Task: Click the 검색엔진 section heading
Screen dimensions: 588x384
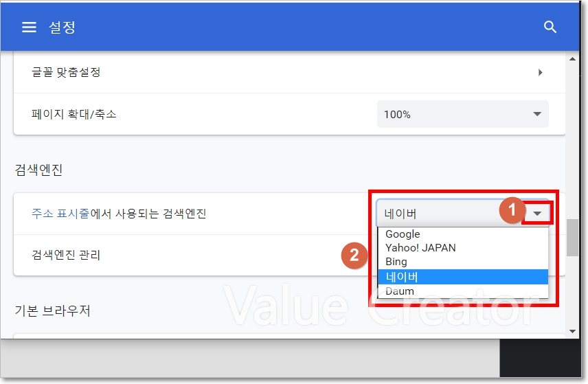Action: pos(38,170)
